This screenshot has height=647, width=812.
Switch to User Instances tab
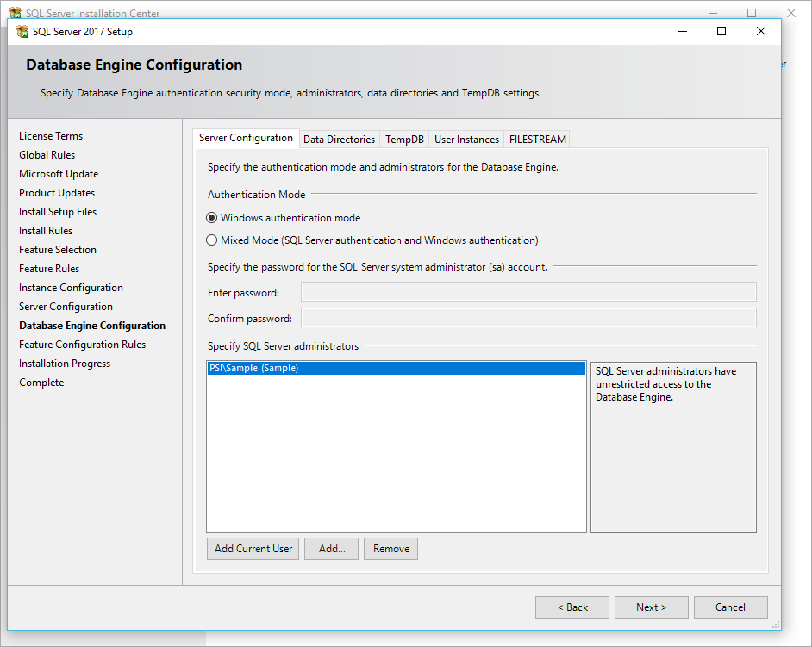pyautogui.click(x=466, y=140)
